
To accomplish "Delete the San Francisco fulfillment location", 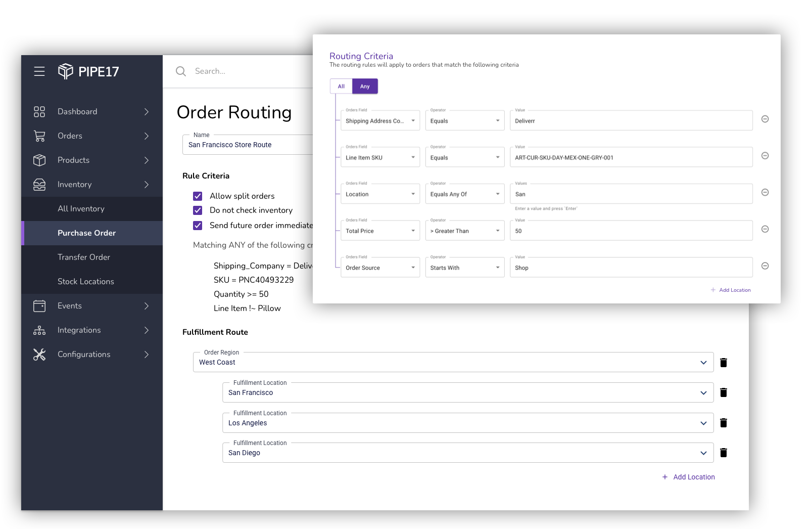I will tap(724, 392).
